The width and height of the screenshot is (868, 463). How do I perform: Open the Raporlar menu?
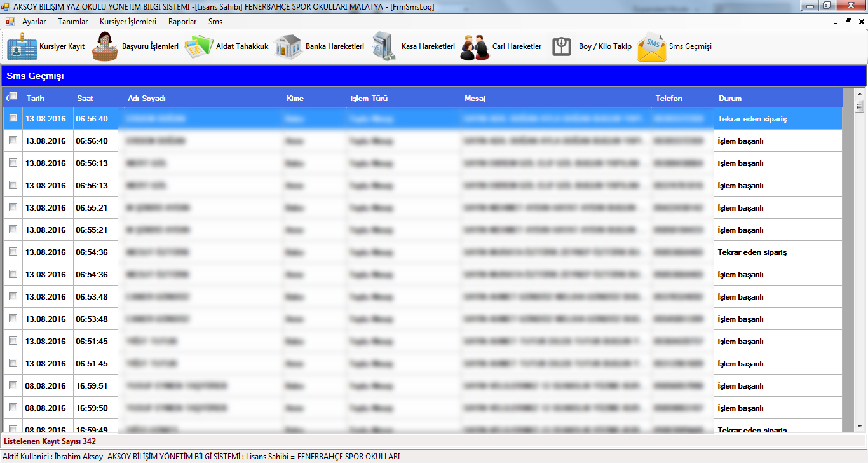(x=182, y=21)
